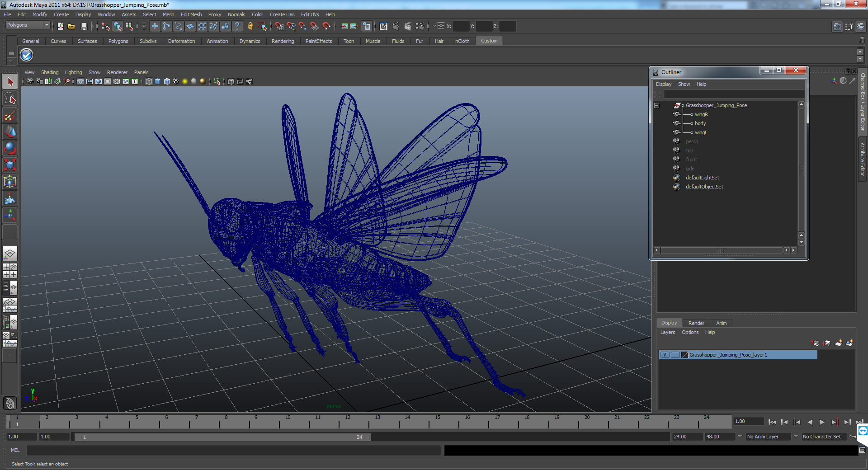Select the Universal Manipulator tool
Image resolution: width=868 pixels, height=470 pixels.
tap(10, 182)
